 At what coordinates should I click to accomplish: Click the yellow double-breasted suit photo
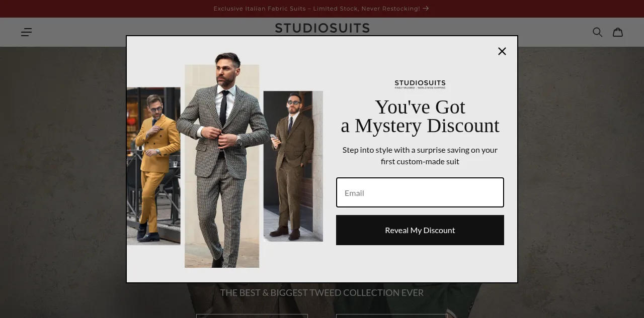click(153, 166)
